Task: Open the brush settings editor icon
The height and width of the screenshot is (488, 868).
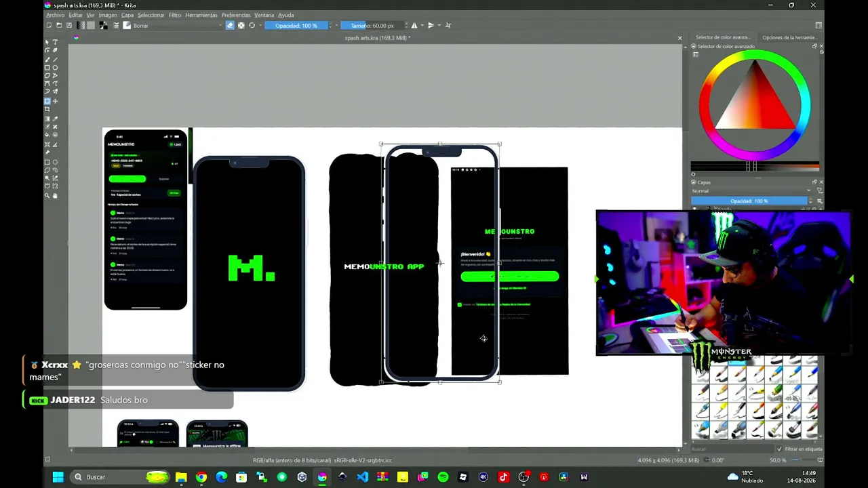Action: 116,26
